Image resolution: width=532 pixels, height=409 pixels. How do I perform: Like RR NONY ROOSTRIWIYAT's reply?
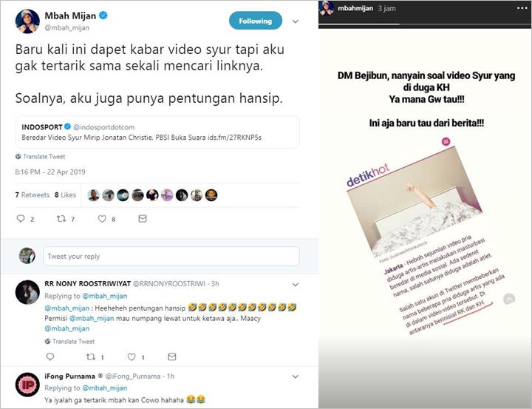132,356
